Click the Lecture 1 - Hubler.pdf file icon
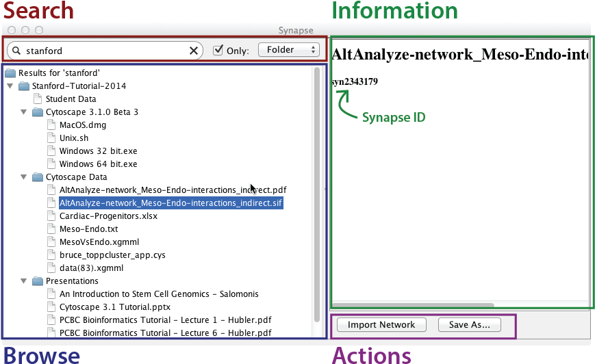 [x=51, y=320]
